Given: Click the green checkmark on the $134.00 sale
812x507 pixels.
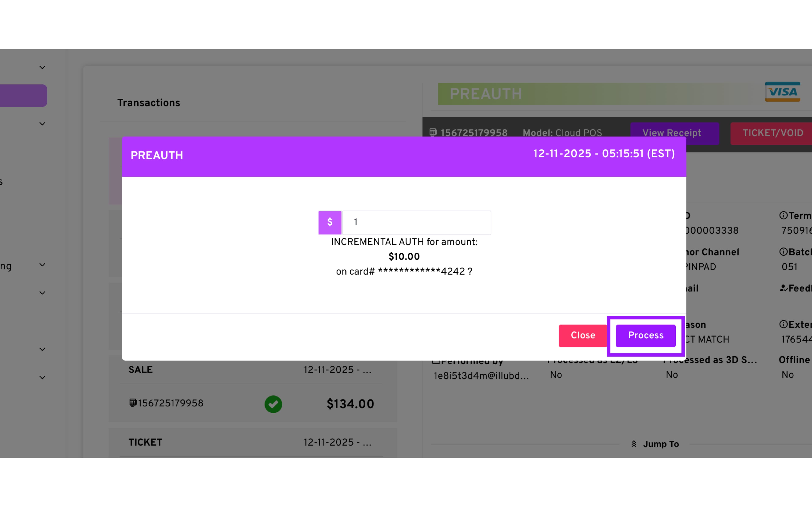Looking at the screenshot, I should click(x=273, y=404).
